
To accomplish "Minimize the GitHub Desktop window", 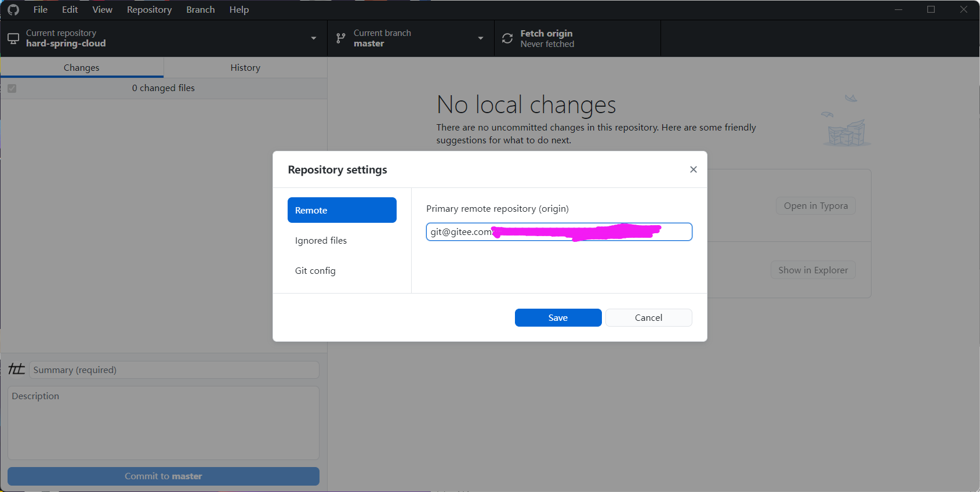I will (x=898, y=9).
